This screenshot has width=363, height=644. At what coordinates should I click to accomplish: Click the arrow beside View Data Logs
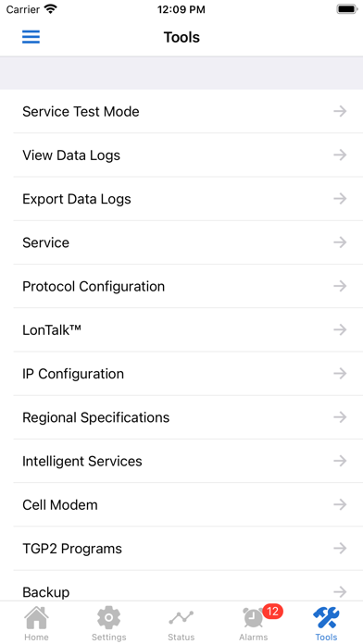(340, 155)
